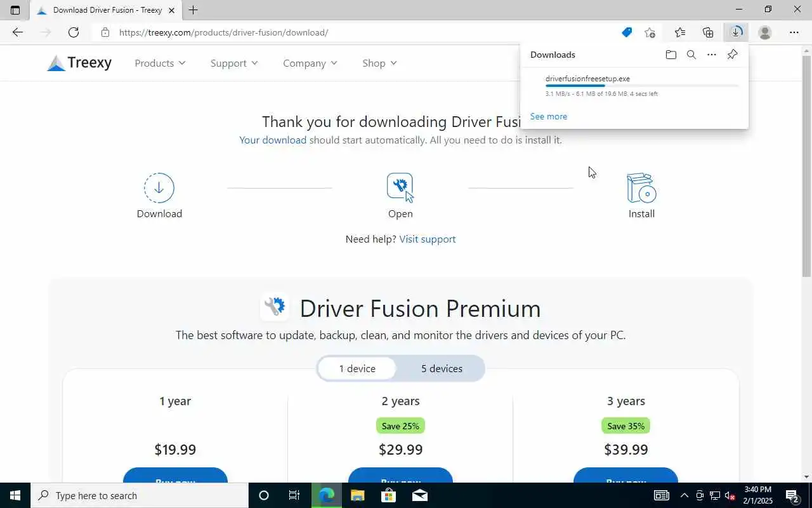
Task: Click the muted volume tray icon
Action: tap(730, 495)
